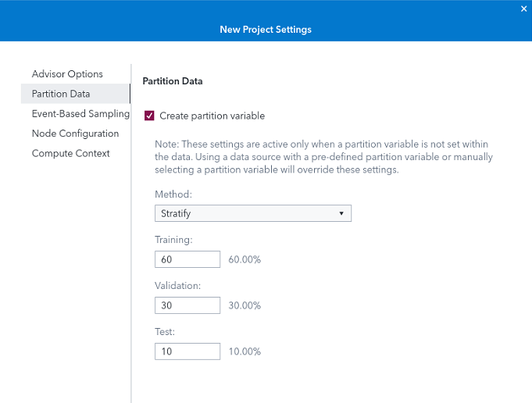Click the Partition Data section heading
This screenshot has width=532, height=403.
(x=173, y=80)
